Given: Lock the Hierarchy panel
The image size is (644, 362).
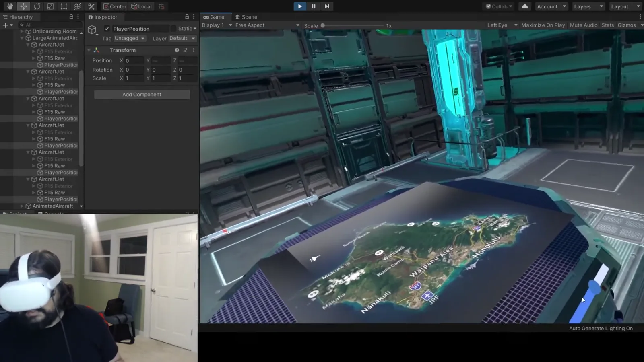Looking at the screenshot, I should click(71, 17).
